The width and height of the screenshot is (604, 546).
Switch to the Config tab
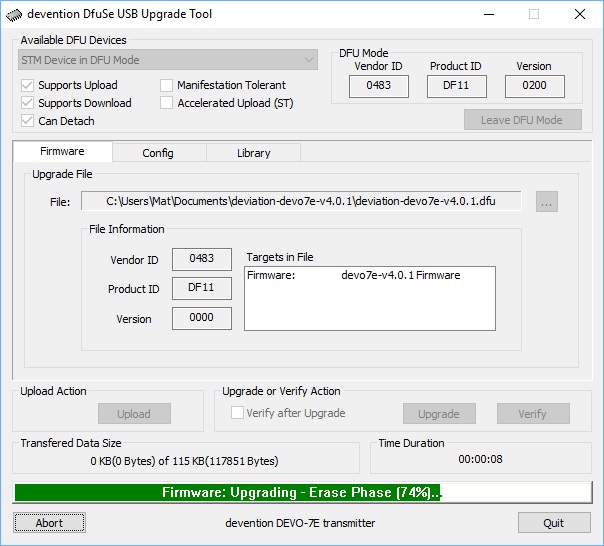pos(158,153)
